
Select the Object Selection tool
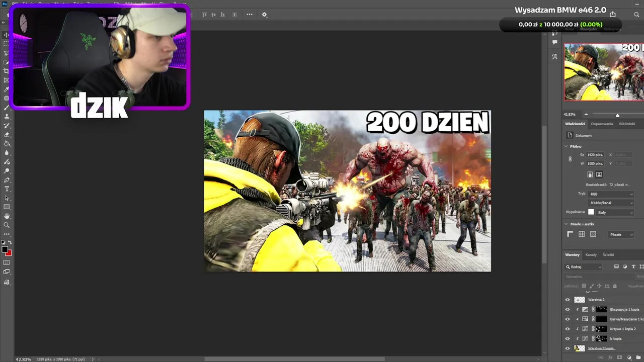pos(7,62)
